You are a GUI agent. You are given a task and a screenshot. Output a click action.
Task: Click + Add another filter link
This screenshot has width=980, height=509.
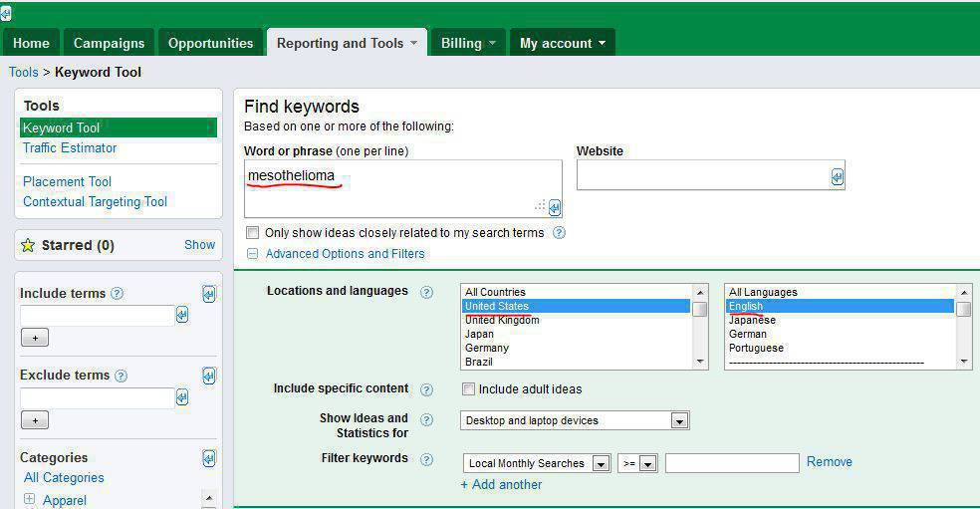tap(501, 485)
